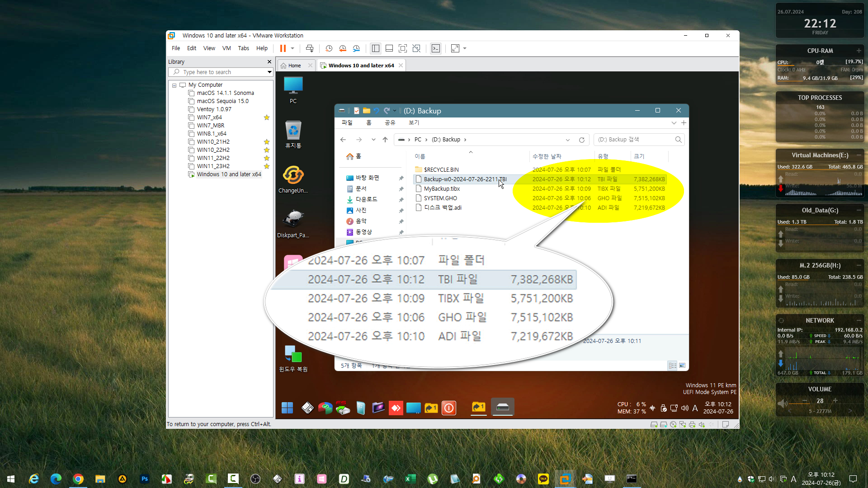The image size is (868, 488).
Task: Select MyBackup.tibx file
Action: click(442, 189)
